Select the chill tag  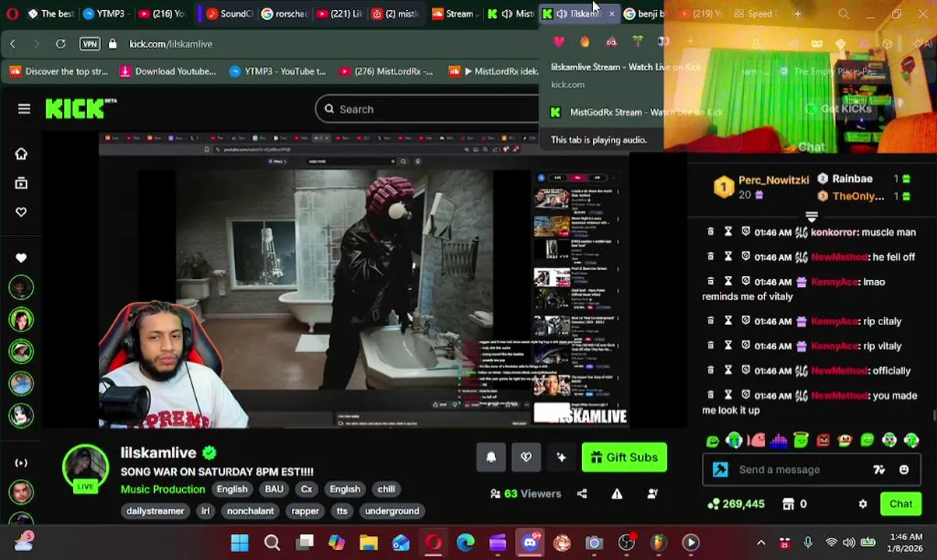point(387,489)
